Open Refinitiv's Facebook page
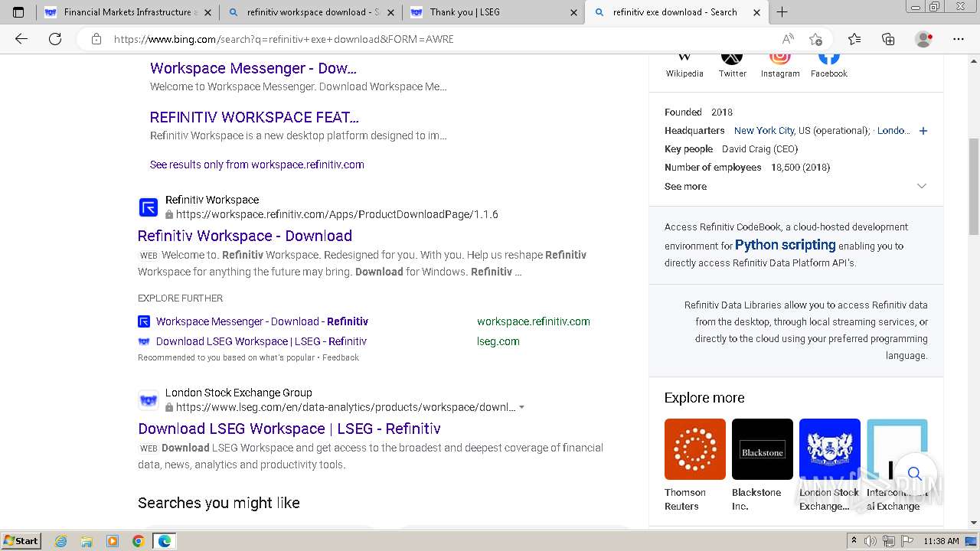 click(x=829, y=65)
